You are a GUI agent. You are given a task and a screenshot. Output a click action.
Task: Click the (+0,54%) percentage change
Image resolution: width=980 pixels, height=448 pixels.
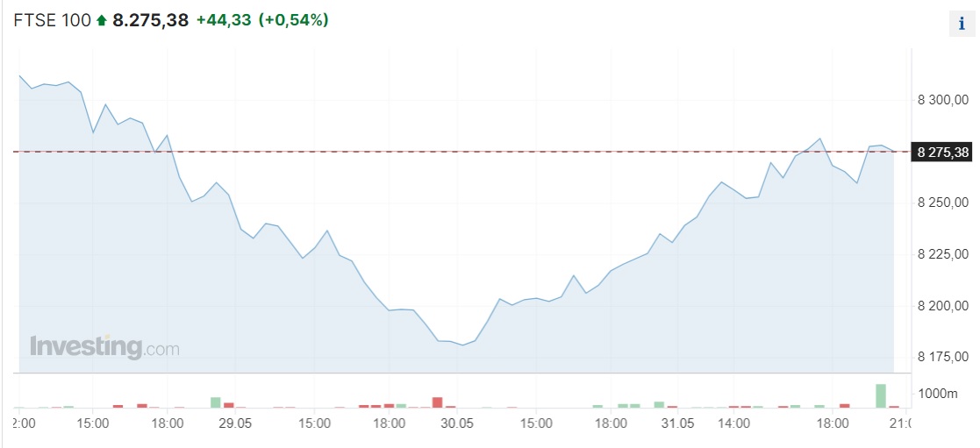tap(294, 21)
